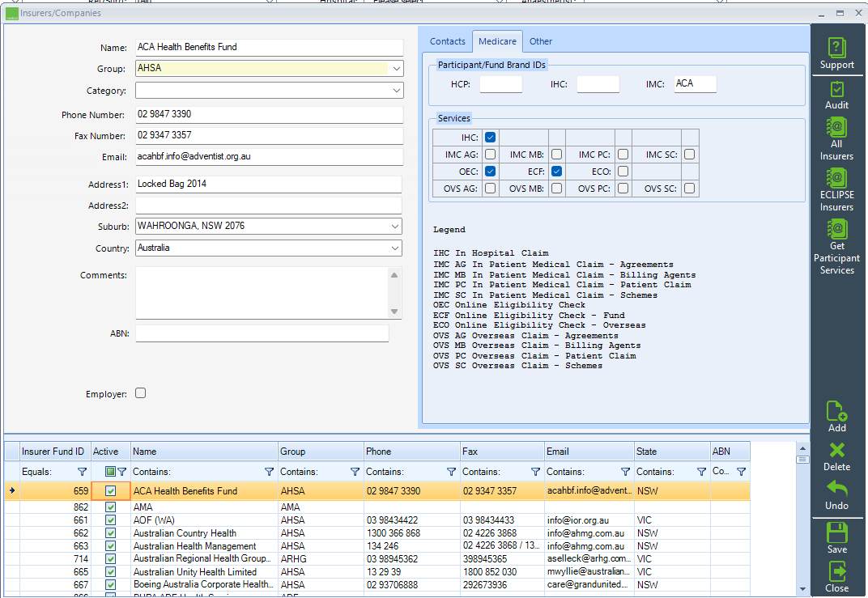Screen dimensions: 868x598
Task: Enable the OVS AG checkbox
Action: [491, 189]
